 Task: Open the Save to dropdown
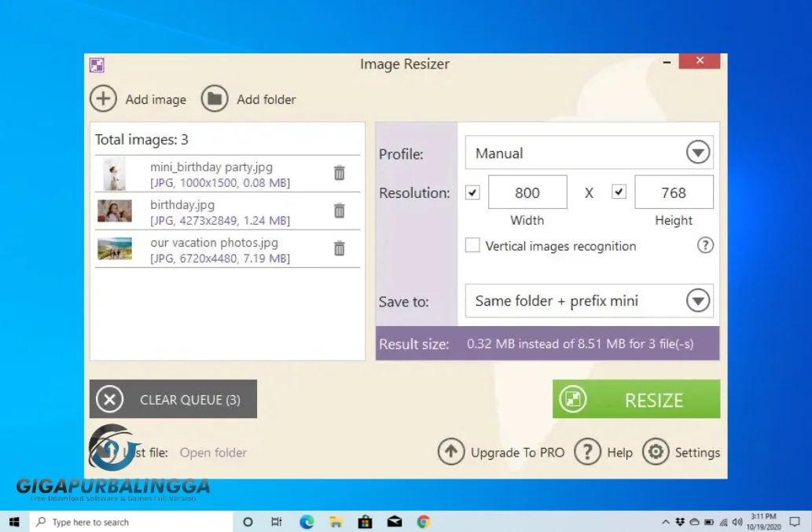pos(696,300)
